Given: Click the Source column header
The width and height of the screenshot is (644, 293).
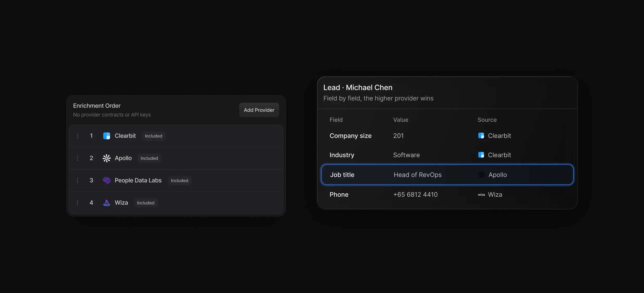Looking at the screenshot, I should tap(487, 120).
